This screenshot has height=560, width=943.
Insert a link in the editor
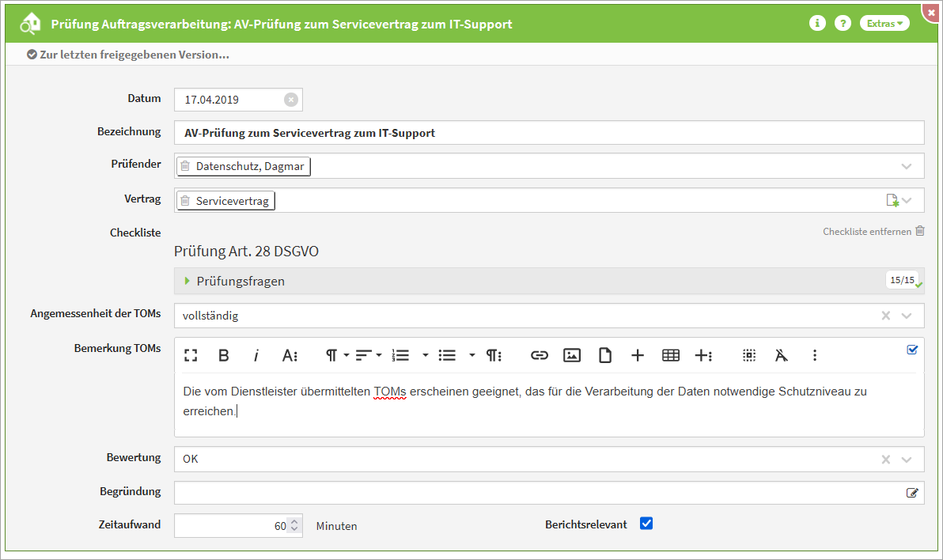(539, 356)
